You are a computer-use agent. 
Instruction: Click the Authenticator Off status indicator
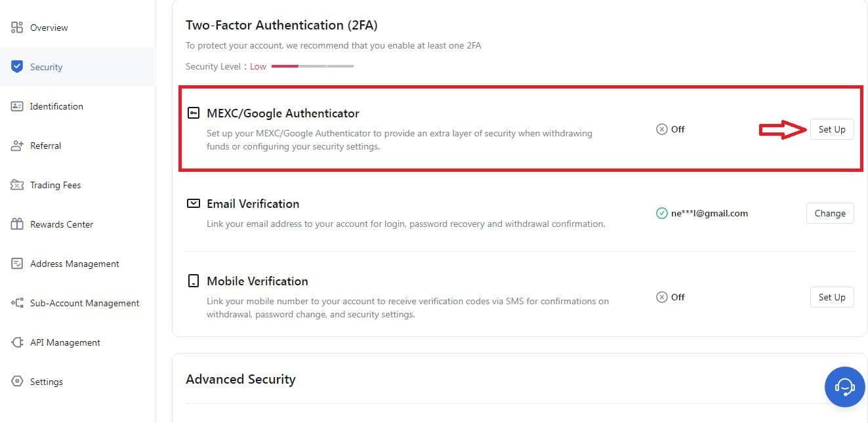[671, 129]
